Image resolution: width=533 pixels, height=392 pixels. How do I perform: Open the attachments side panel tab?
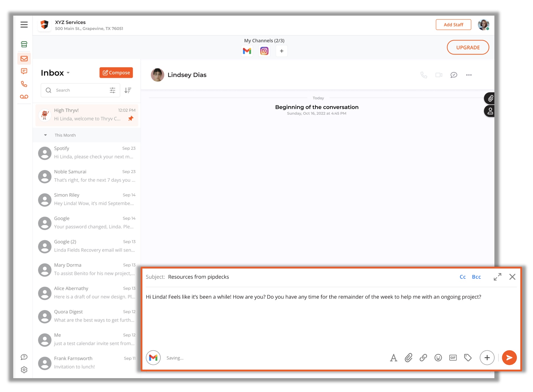tap(490, 98)
